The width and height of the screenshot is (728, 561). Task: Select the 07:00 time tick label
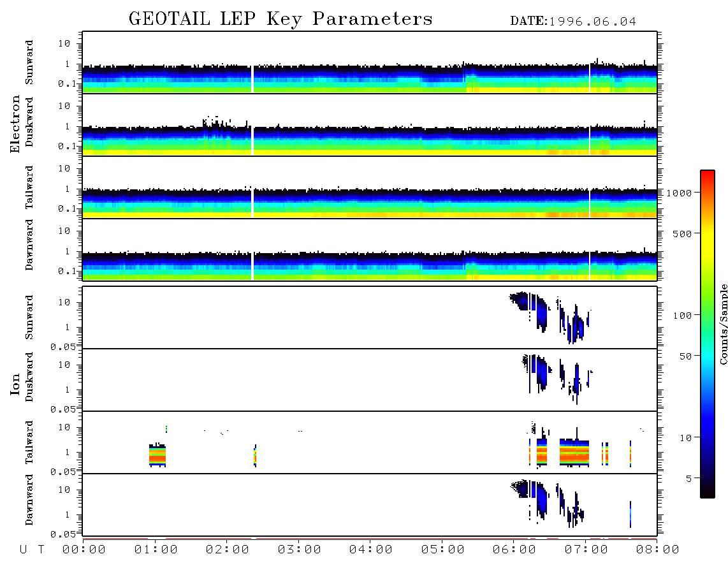tap(586, 550)
